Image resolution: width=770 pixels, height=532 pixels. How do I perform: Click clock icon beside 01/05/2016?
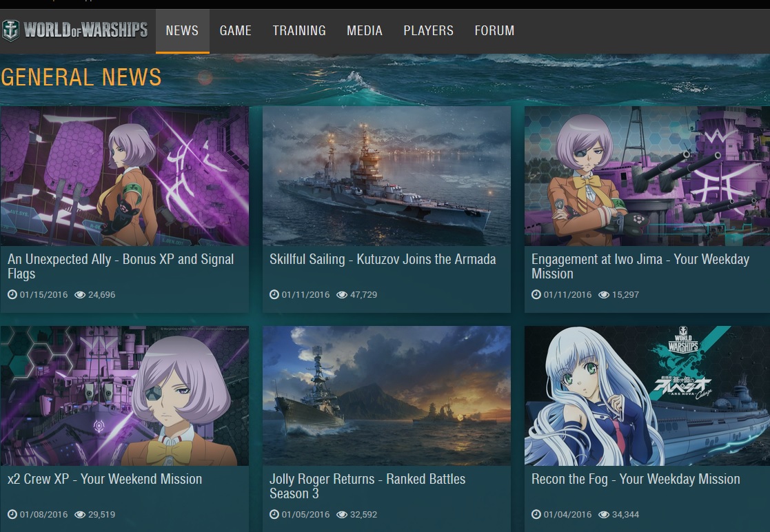pos(274,514)
